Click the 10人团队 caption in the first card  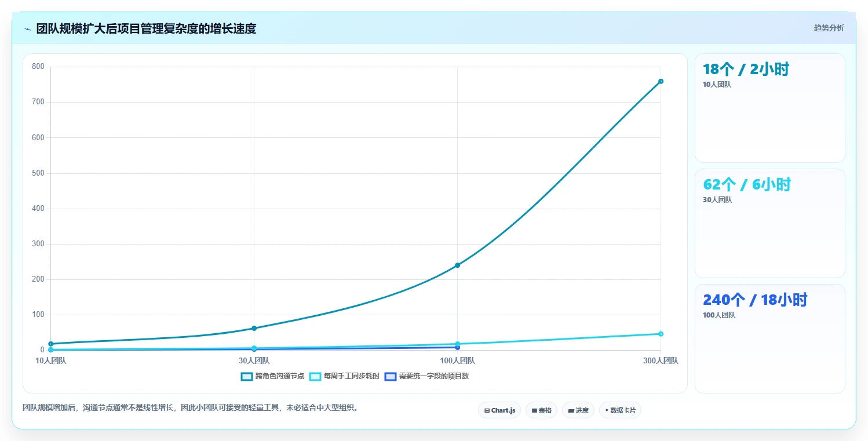coord(717,85)
